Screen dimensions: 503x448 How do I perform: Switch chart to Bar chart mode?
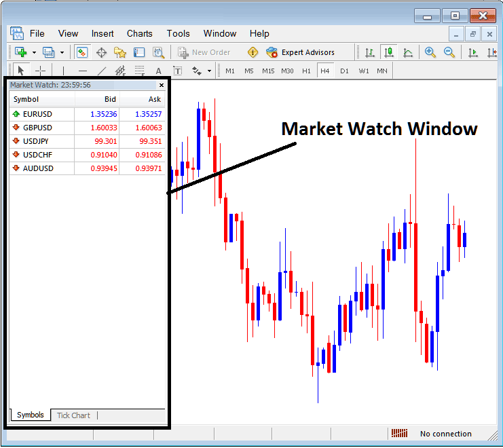click(370, 52)
